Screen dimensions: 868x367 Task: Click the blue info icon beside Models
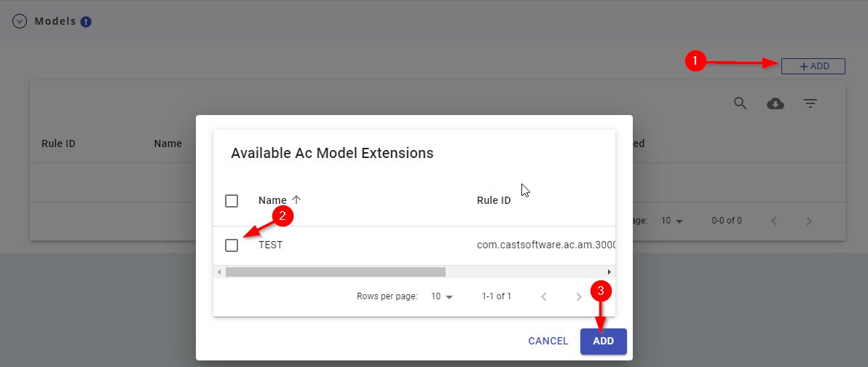click(x=86, y=22)
